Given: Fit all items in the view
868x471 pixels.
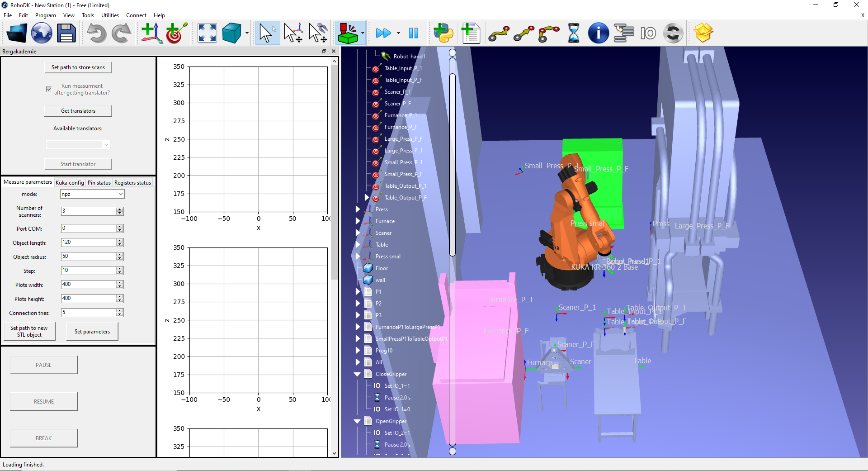Looking at the screenshot, I should click(207, 33).
